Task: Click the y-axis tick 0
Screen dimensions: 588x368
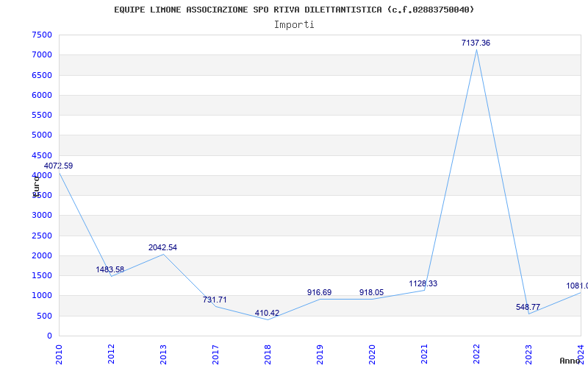Action: coord(49,336)
